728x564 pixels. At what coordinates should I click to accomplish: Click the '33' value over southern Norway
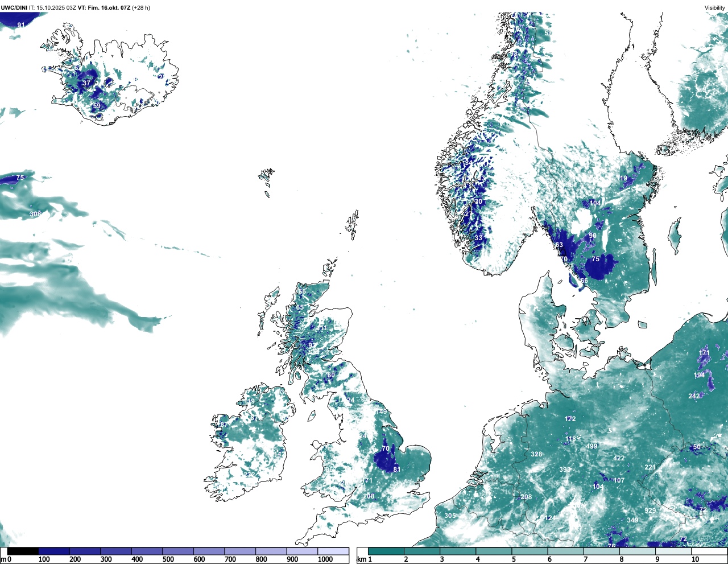click(x=478, y=238)
